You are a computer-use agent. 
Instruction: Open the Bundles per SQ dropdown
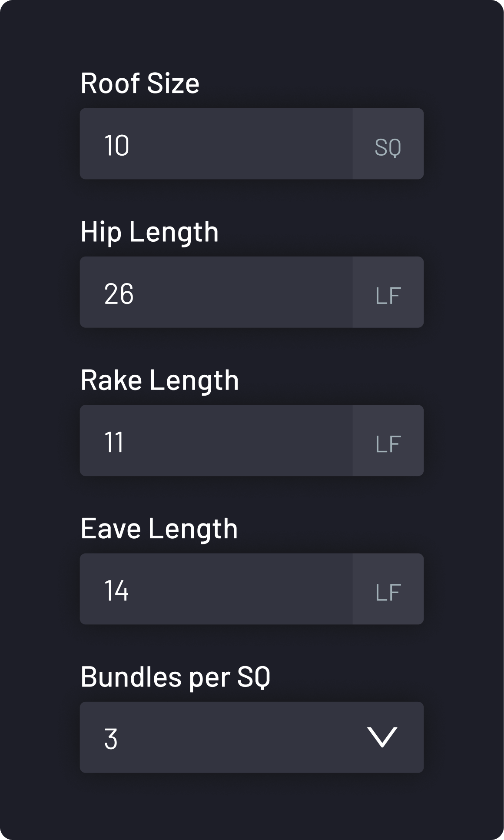point(252,737)
